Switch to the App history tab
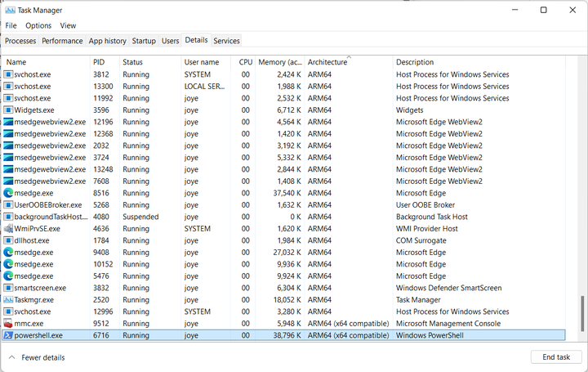588x372 pixels. click(107, 41)
